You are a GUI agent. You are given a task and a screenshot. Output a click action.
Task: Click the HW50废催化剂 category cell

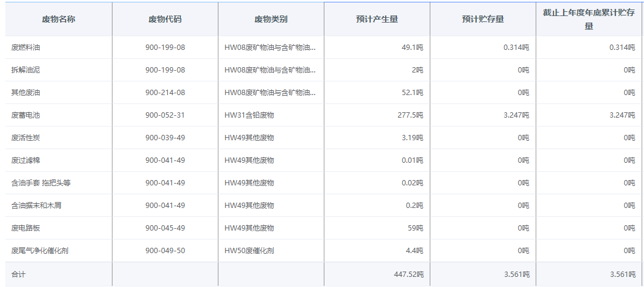coord(249,251)
